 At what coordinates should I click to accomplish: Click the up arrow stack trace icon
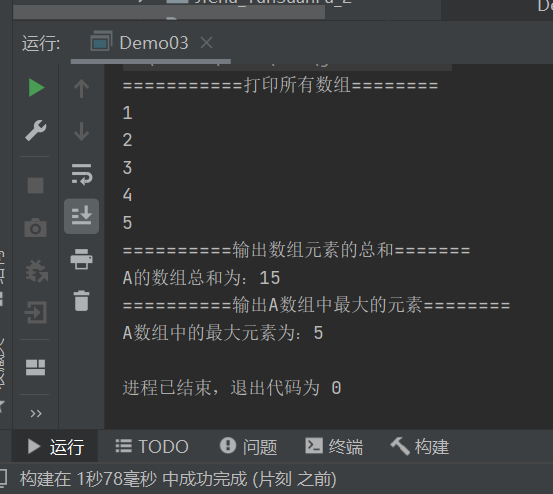pyautogui.click(x=81, y=88)
